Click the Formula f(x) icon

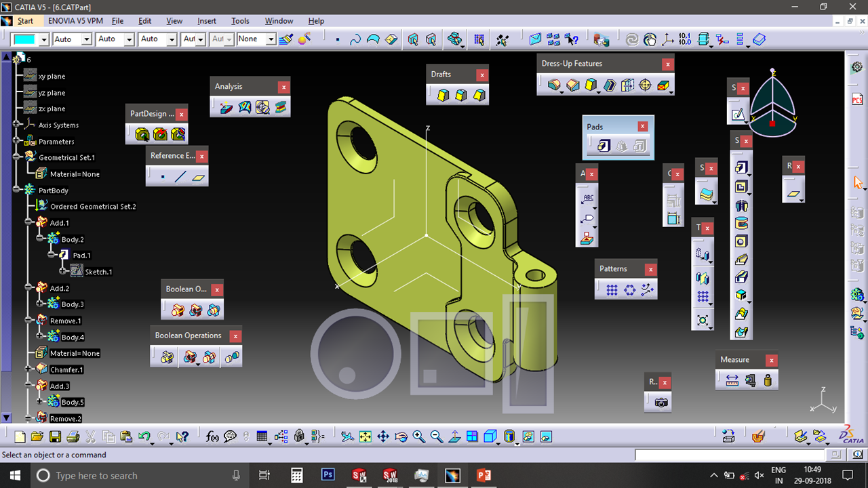(212, 437)
